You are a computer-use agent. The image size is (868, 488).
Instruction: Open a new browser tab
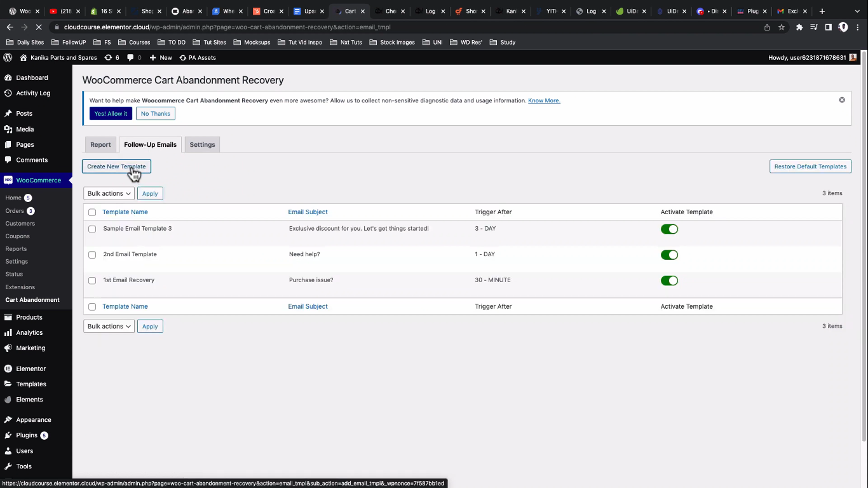click(822, 11)
